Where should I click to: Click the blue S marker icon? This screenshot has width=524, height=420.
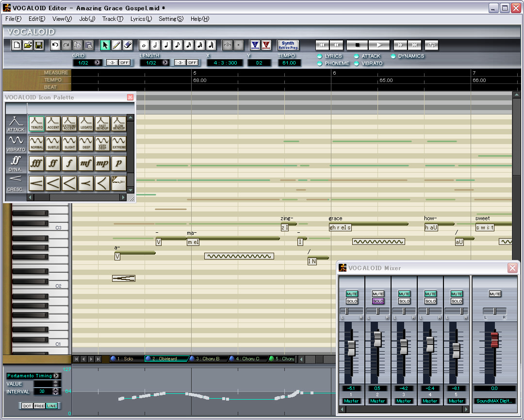255,45
